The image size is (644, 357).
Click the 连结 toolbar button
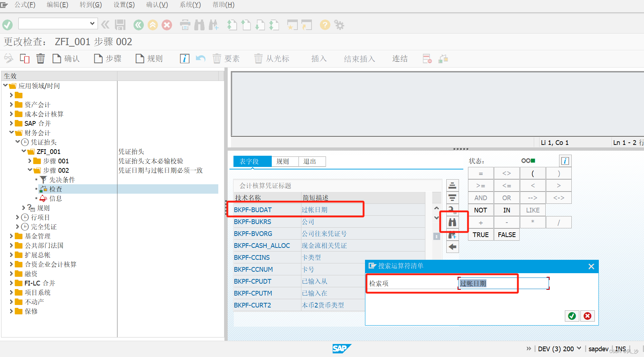coord(400,59)
